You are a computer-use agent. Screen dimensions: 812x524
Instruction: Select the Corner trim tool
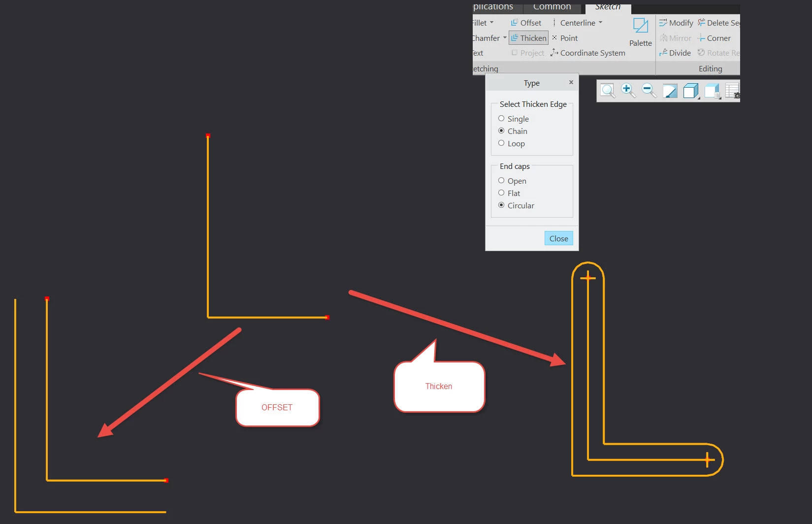(714, 38)
